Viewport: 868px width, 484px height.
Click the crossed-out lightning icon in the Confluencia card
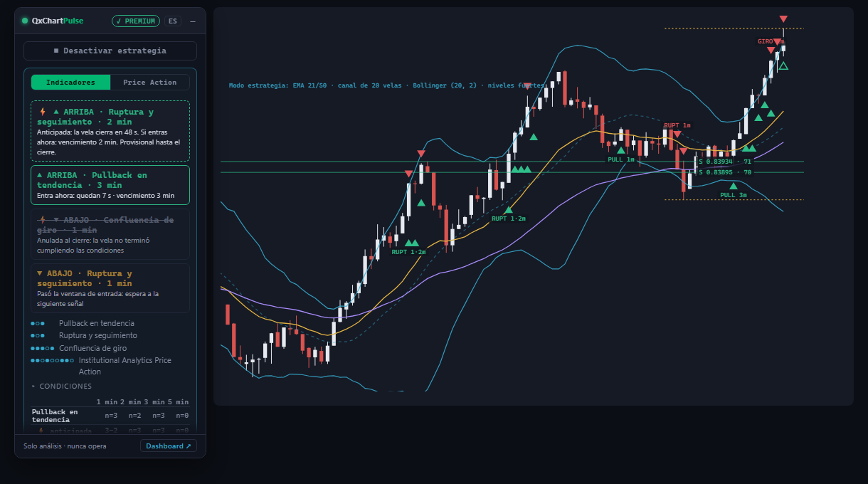click(43, 220)
